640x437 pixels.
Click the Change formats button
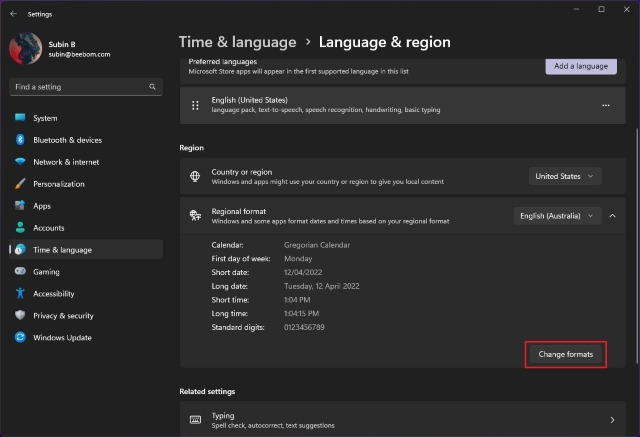(x=566, y=354)
